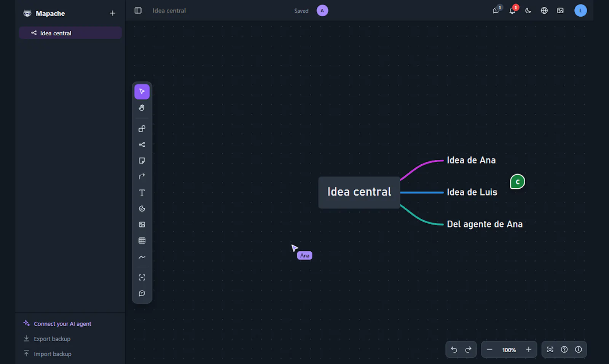Viewport: 609px width, 364px height.
Task: Select the Idea central node
Action: coord(359,192)
